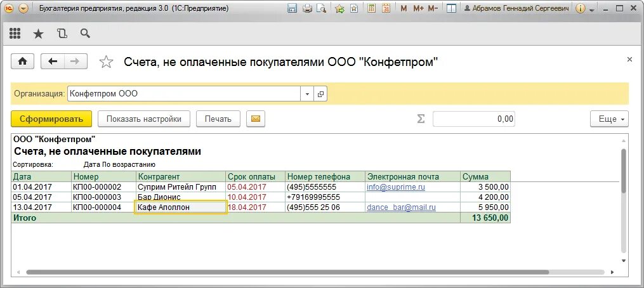Open Favorites star in tools panel

[x=38, y=34]
